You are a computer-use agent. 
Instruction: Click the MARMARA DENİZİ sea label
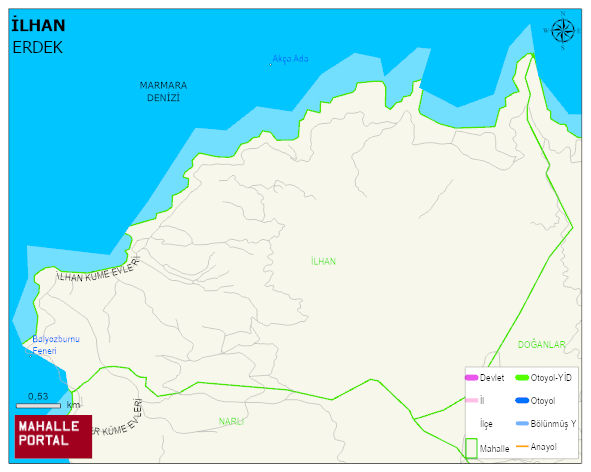(x=163, y=91)
